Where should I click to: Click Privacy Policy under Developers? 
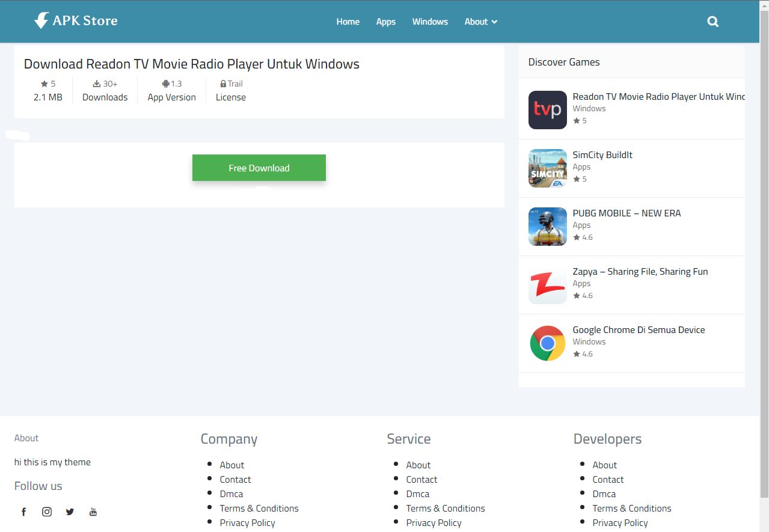pyautogui.click(x=620, y=523)
